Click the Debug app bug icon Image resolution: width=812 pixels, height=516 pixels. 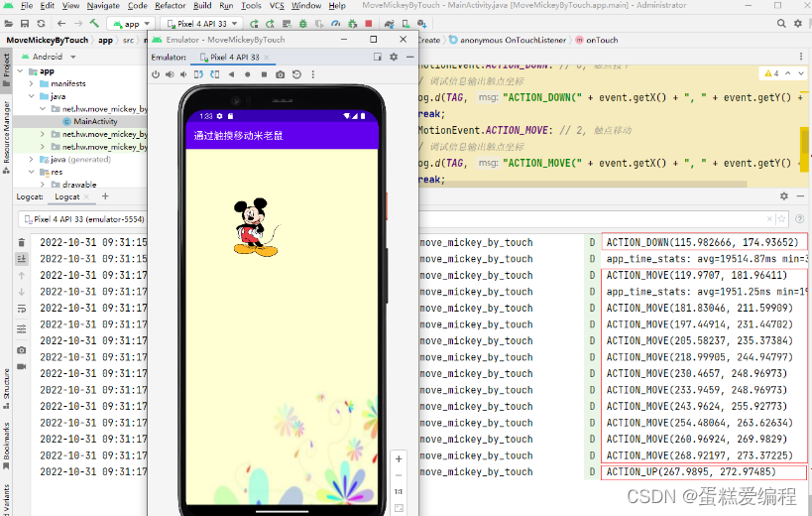coord(303,24)
